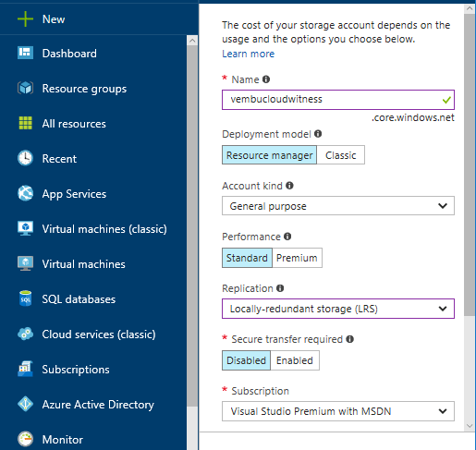Open the Replication Locally-redundant storage dropdown
Image resolution: width=476 pixels, height=450 pixels.
338,309
